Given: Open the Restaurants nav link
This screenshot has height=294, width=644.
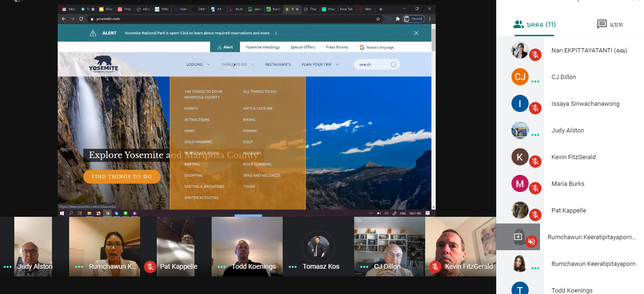Looking at the screenshot, I should pyautogui.click(x=278, y=64).
